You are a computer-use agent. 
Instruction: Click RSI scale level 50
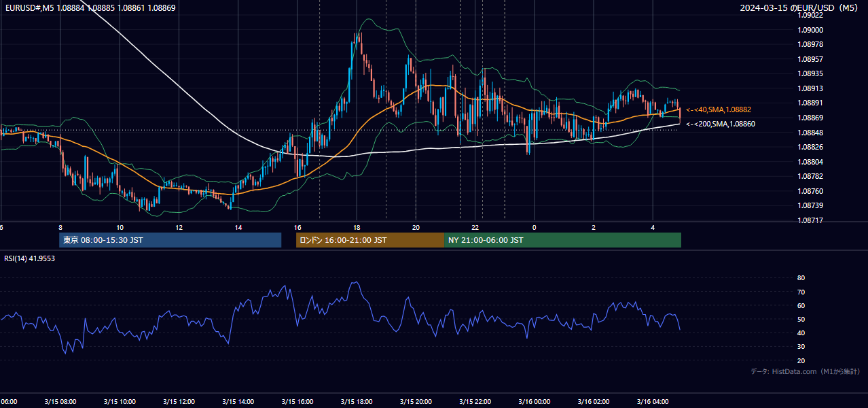coord(801,319)
